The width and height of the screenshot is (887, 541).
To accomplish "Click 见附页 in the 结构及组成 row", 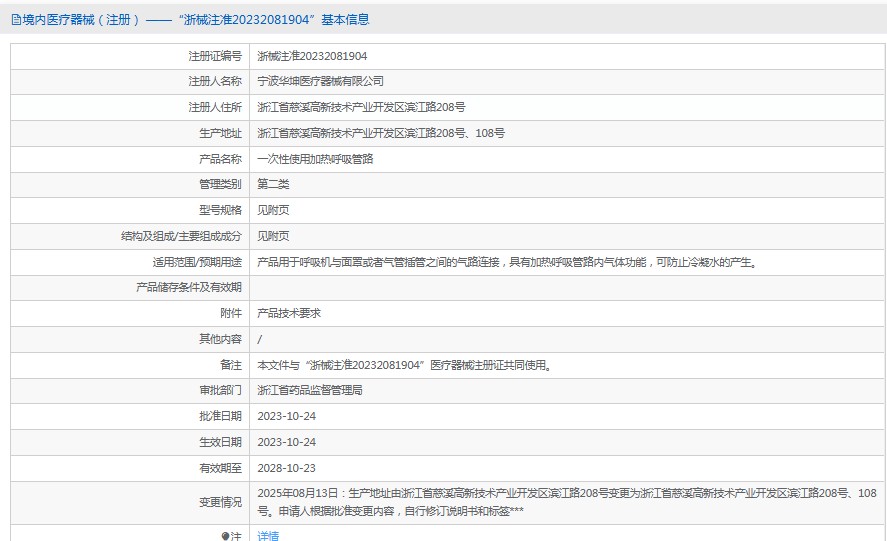I will (273, 236).
